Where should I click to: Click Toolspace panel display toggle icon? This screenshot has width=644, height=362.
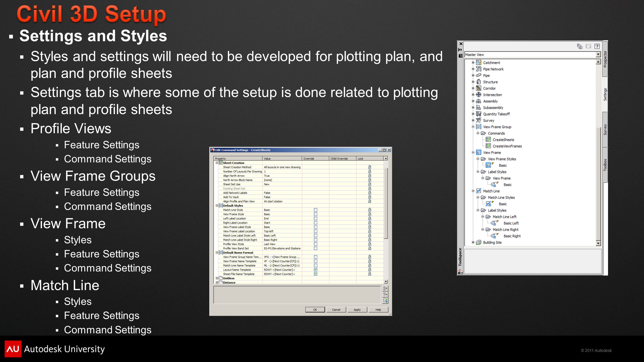[588, 46]
